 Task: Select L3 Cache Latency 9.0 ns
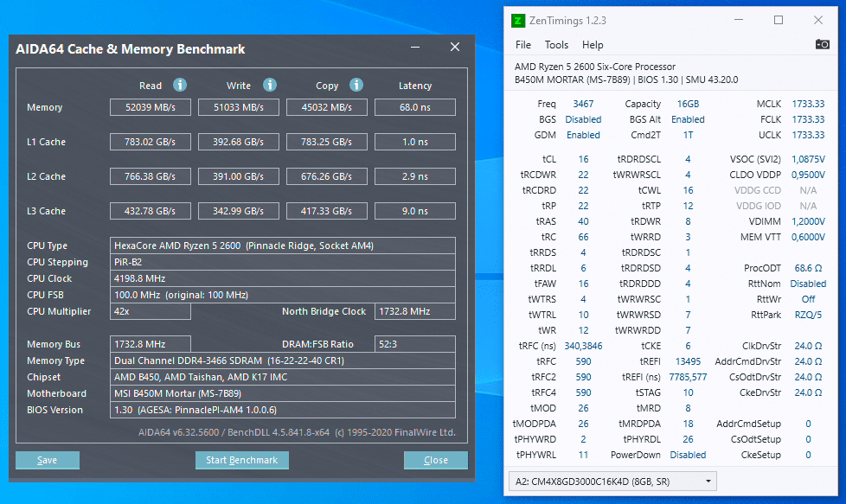(415, 211)
